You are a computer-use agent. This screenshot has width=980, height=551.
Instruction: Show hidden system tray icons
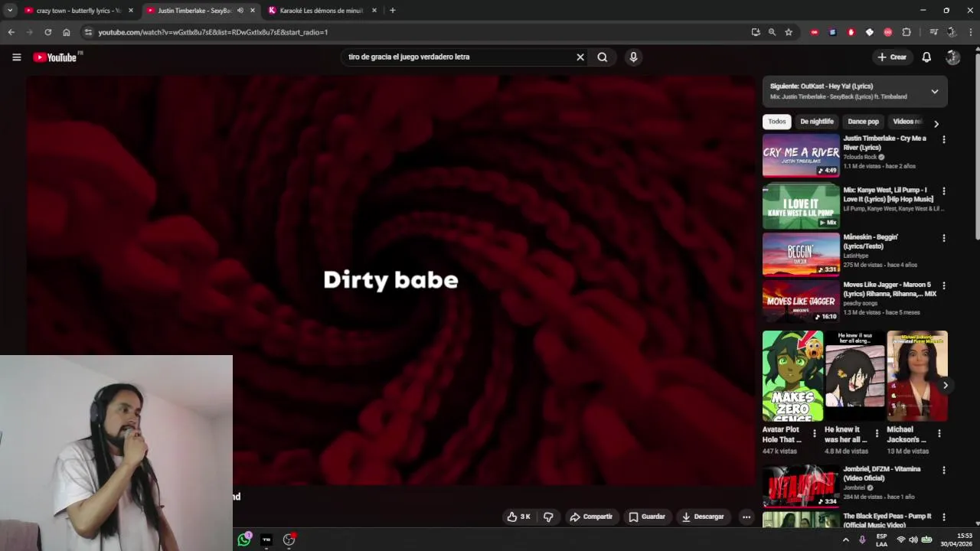point(845,540)
